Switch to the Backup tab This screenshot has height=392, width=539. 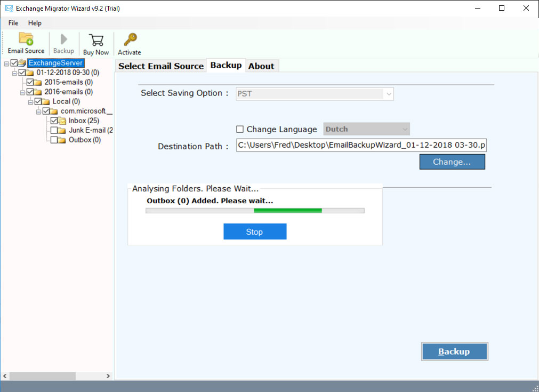point(226,65)
